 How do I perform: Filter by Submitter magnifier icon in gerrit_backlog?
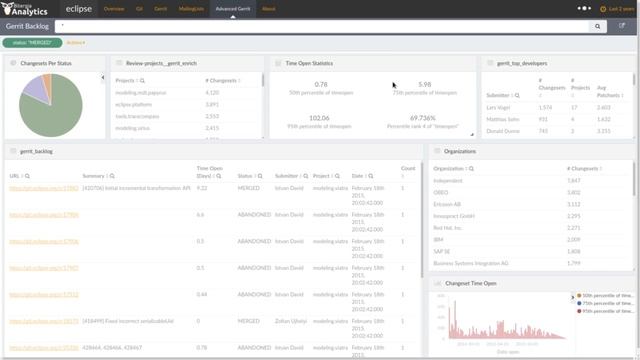306,176
